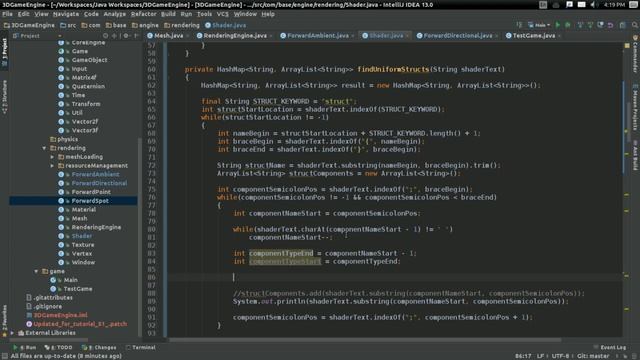Select ForwardSpot class in project tree

tap(90, 201)
